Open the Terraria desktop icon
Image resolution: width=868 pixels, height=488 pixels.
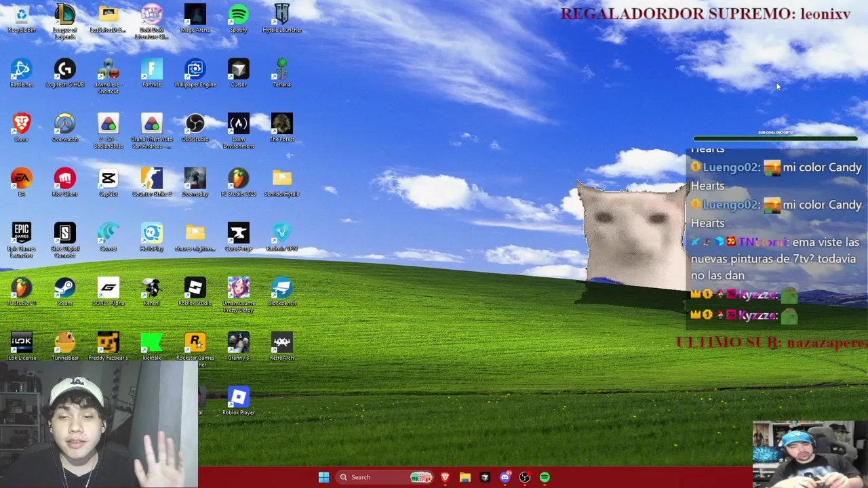[x=282, y=73]
